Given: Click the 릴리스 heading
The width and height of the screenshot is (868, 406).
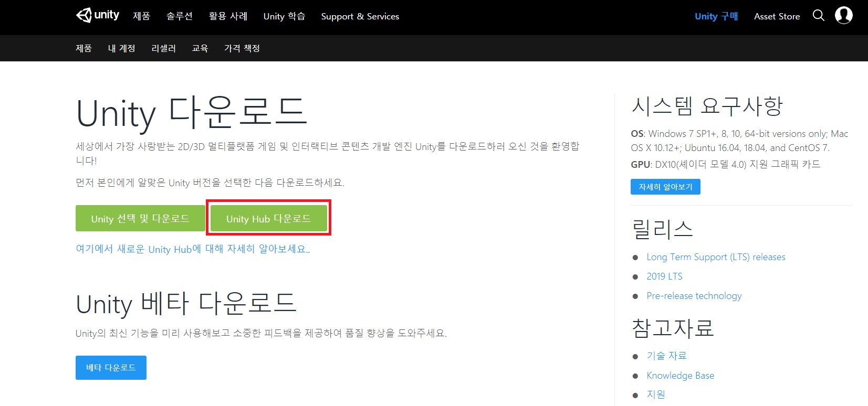Looking at the screenshot, I should 662,229.
